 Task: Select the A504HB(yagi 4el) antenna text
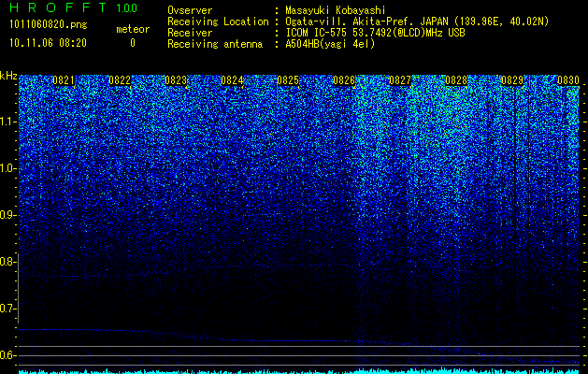pos(330,44)
